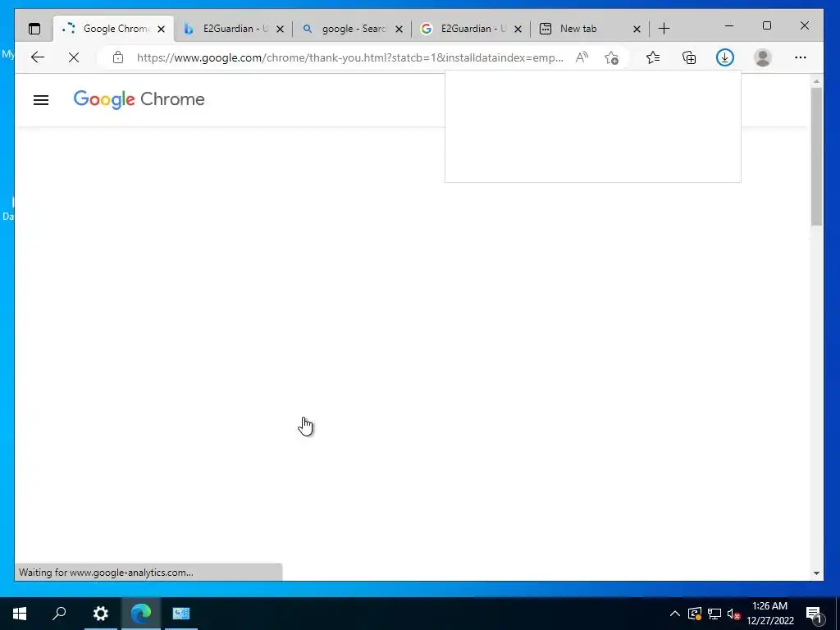Stop loading the page
This screenshot has width=840, height=630.
tap(74, 57)
